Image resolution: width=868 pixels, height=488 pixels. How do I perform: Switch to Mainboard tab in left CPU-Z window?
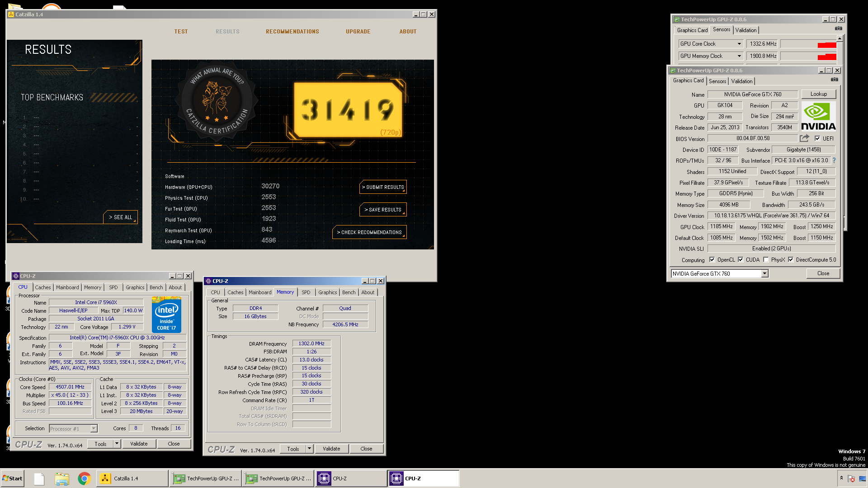pos(67,287)
